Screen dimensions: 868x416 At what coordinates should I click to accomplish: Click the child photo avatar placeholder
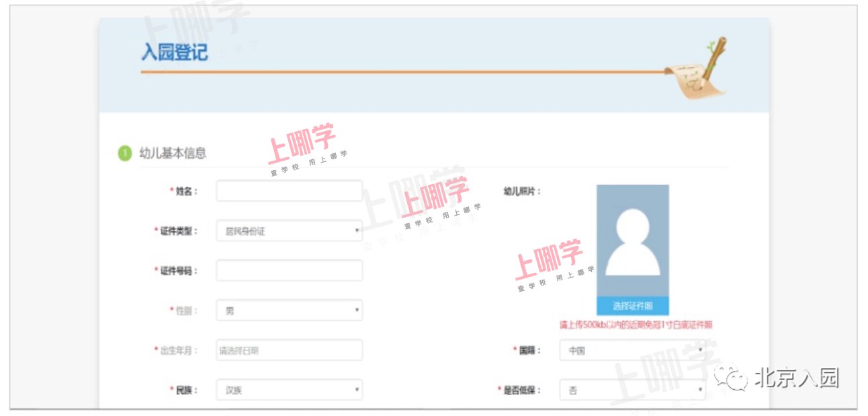tap(632, 240)
